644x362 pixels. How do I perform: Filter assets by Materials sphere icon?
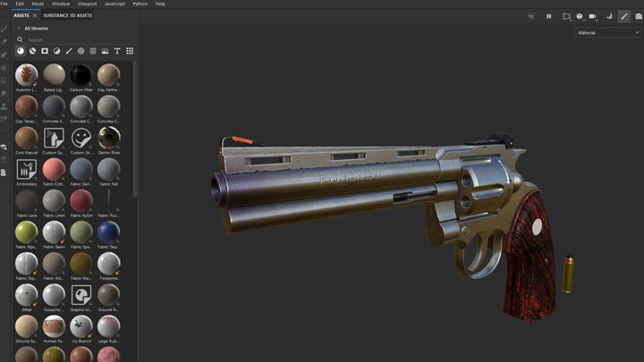(x=20, y=51)
